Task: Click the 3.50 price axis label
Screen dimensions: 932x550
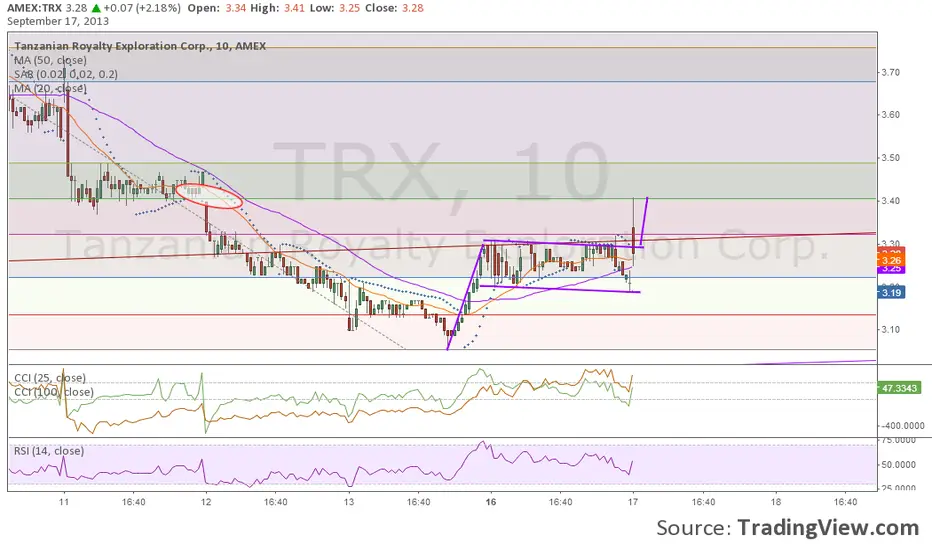Action: tap(890, 158)
